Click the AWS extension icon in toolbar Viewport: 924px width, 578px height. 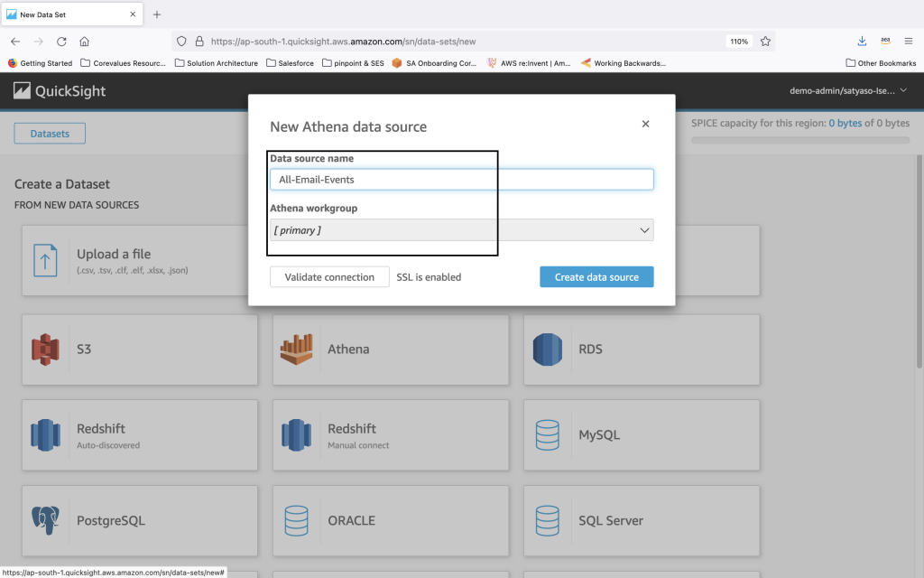pos(885,41)
